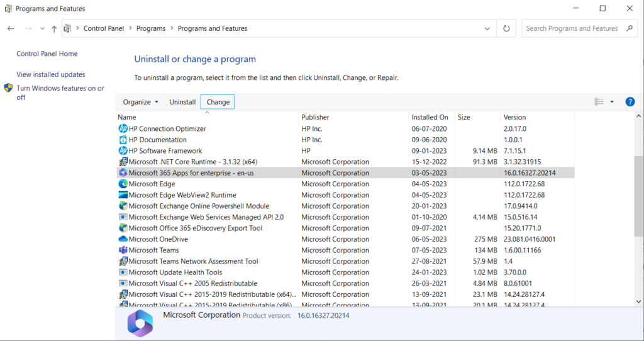The image size is (644, 341).
Task: Select Microsoft Exchange Online Powershell Module name
Action: [199, 206]
